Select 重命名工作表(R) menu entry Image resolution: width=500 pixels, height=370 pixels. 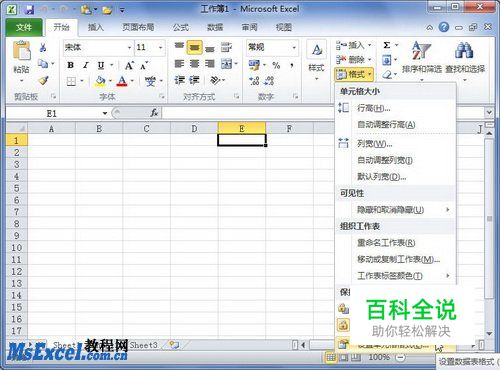pyautogui.click(x=386, y=243)
